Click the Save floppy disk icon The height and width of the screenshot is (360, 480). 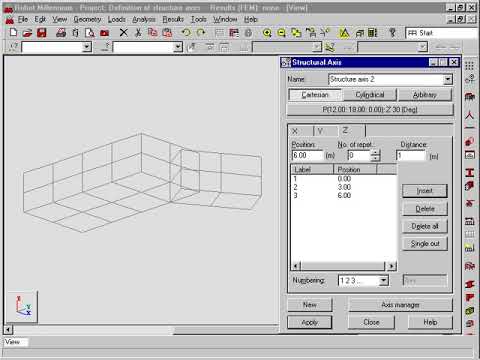tap(41, 32)
